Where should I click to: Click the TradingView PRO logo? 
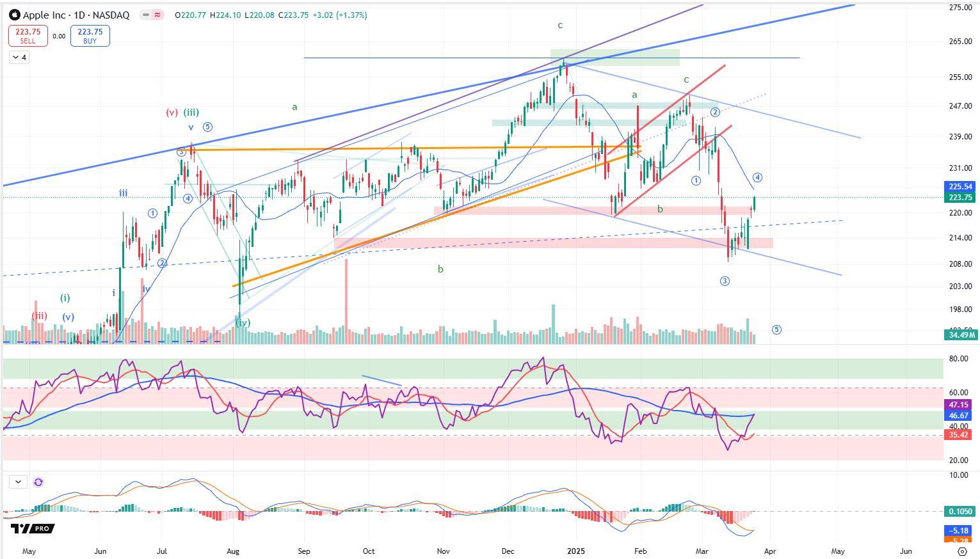coord(33,529)
